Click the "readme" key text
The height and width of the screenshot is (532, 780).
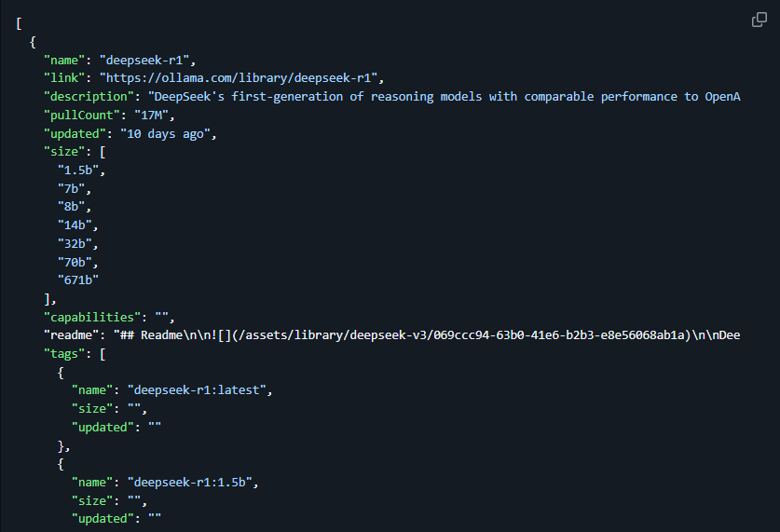[71, 335]
